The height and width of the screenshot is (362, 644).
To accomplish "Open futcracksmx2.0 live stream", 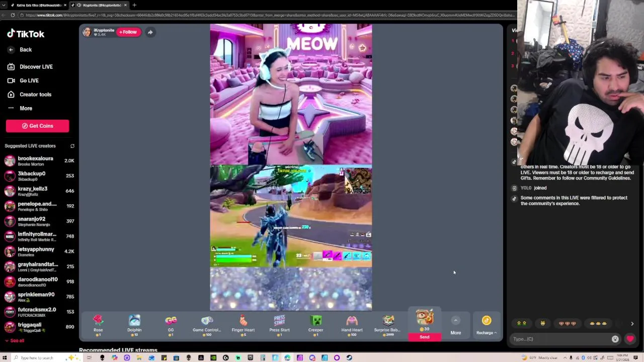I will click(39, 312).
